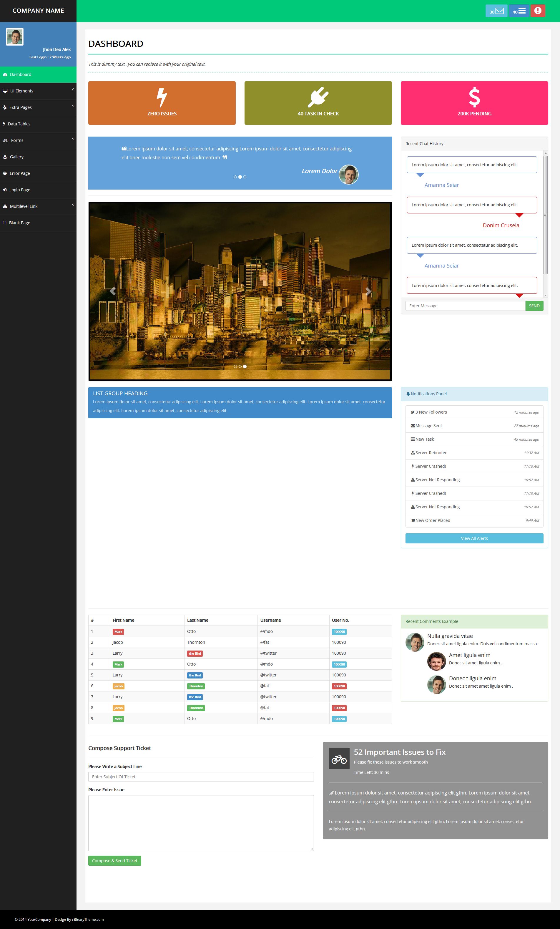The image size is (560, 929).
Task: Click cart icon beside New Order Placed
Action: pos(413,521)
